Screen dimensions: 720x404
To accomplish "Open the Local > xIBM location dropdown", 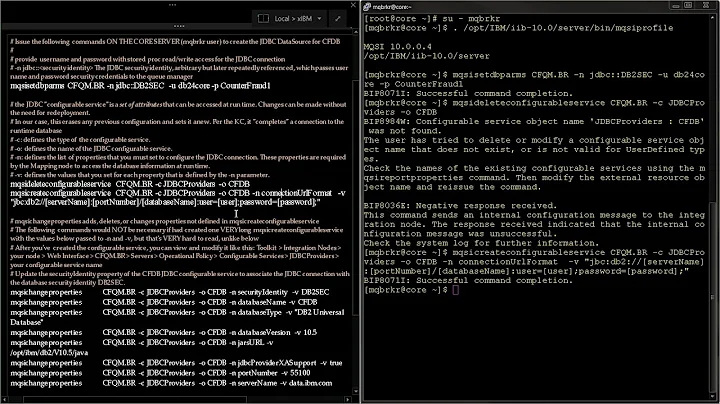I will 297,18.
